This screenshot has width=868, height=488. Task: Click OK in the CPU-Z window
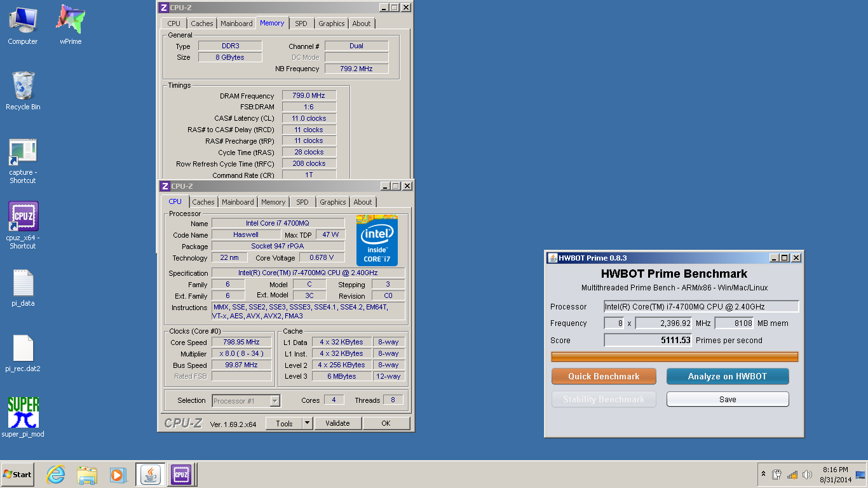coord(386,423)
